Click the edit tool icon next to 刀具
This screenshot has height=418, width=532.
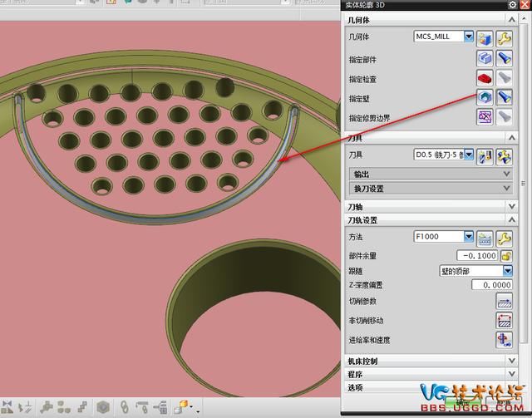pyautogui.click(x=505, y=156)
